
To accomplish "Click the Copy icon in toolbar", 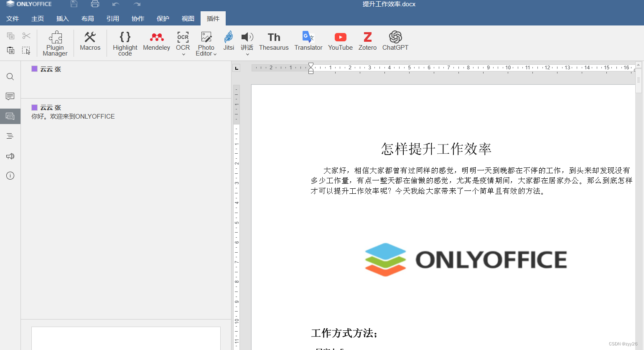I will click(11, 36).
